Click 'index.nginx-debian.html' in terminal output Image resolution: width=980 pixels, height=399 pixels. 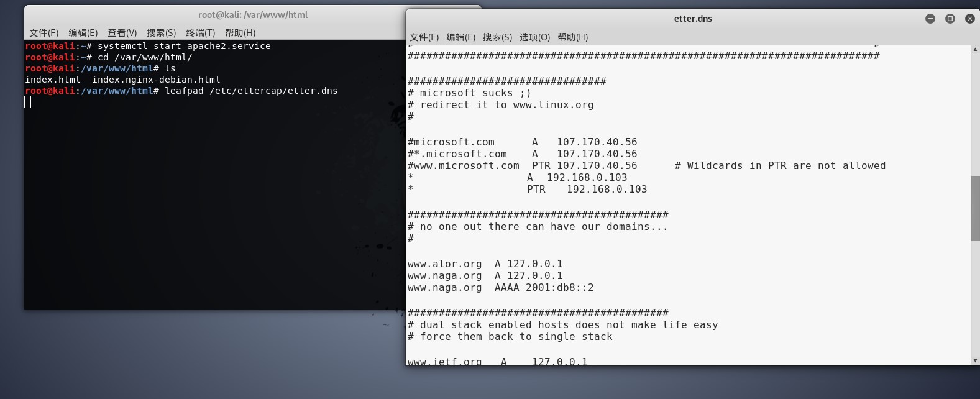click(156, 80)
